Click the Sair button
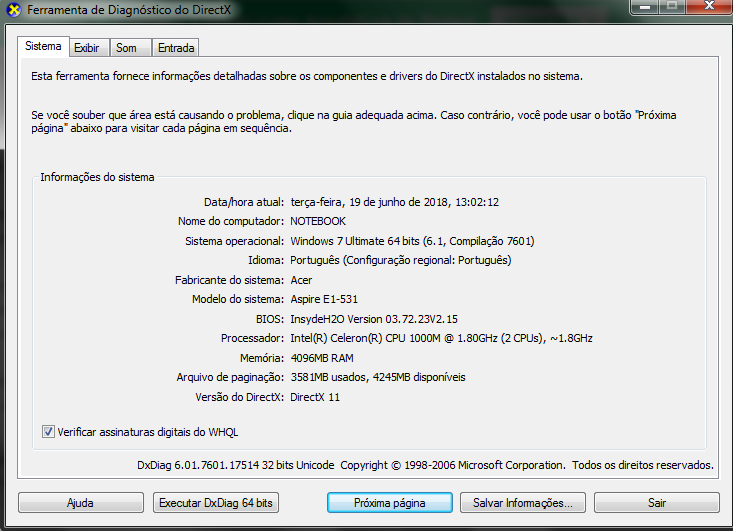The image size is (733, 531). coord(657,503)
